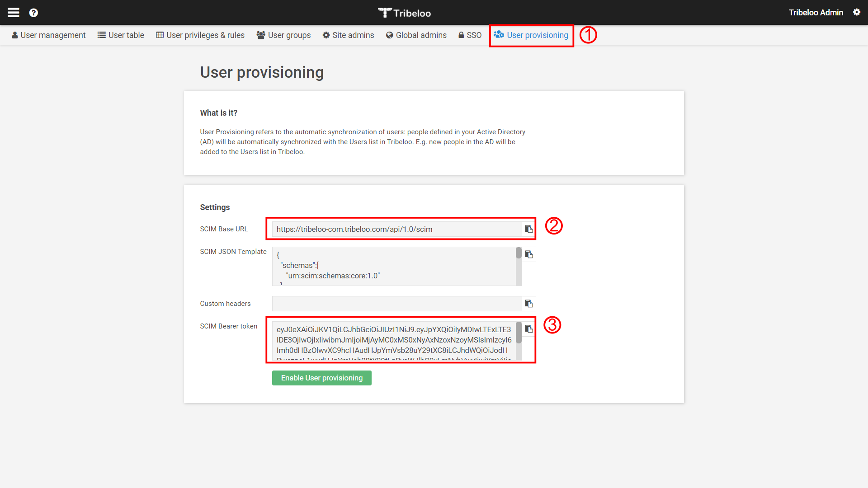Switch to the User table tab
The image size is (868, 488).
click(x=121, y=35)
